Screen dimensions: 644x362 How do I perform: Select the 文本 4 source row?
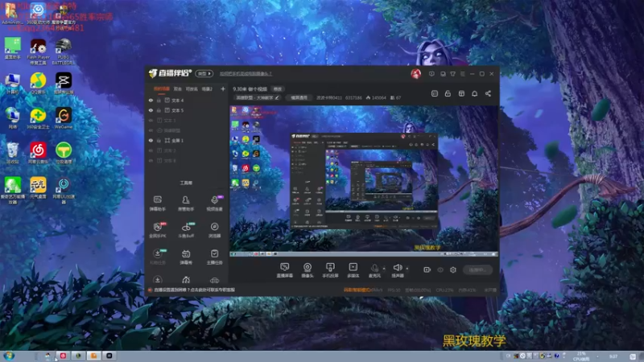tap(187, 100)
